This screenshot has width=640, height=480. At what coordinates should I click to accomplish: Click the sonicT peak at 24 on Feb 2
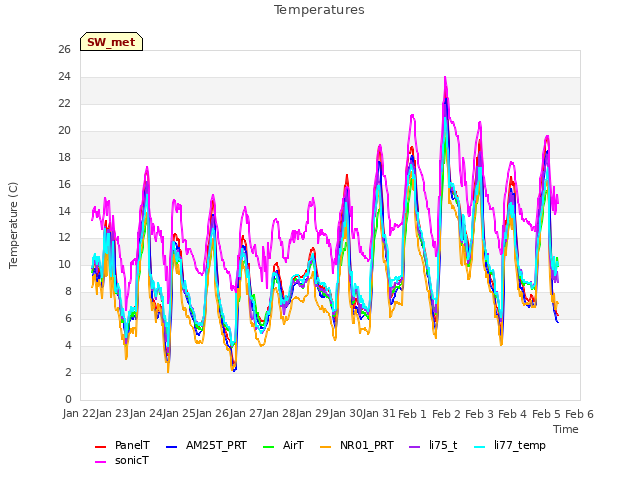pos(445,77)
